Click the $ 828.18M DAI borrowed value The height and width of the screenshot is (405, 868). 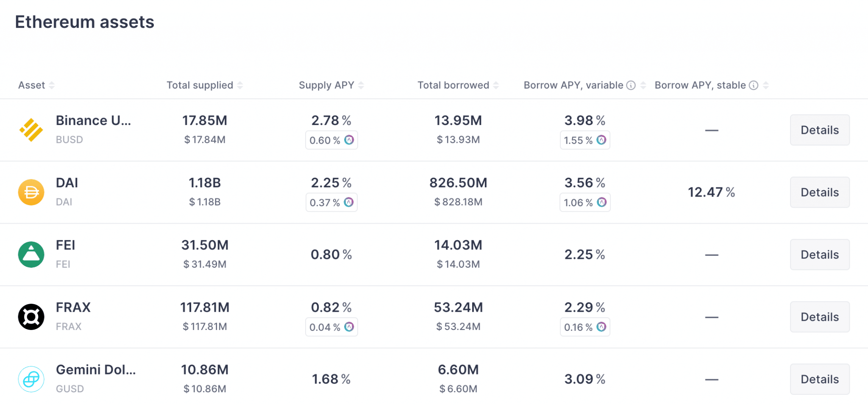pyautogui.click(x=458, y=202)
